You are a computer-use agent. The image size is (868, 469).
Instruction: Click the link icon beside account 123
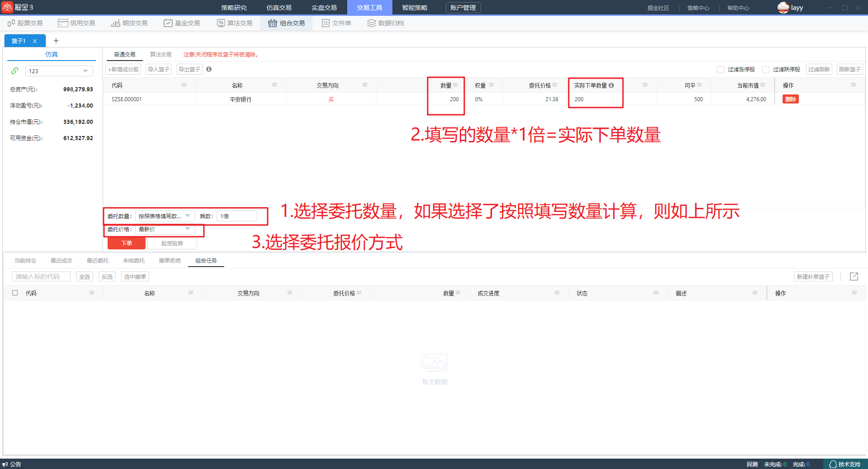pyautogui.click(x=15, y=71)
